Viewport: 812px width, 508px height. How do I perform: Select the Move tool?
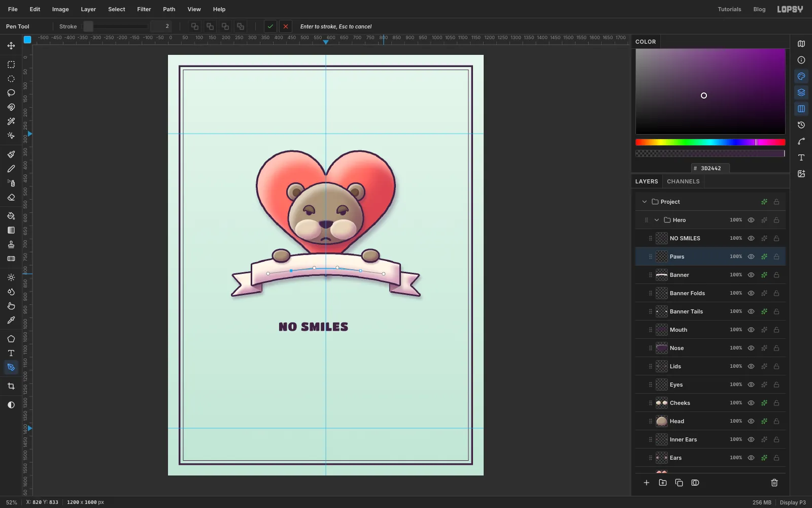(x=11, y=46)
